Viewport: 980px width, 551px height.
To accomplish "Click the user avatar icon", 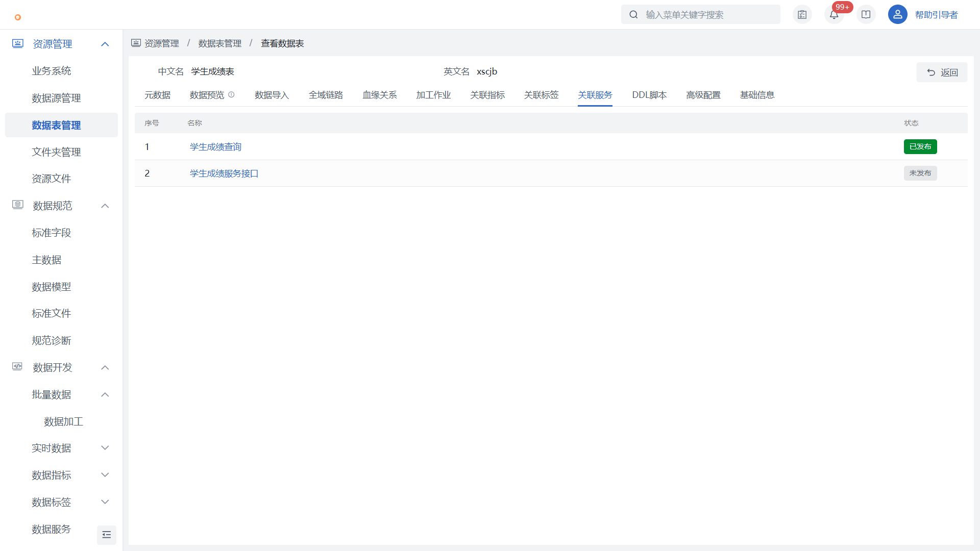I will pyautogui.click(x=897, y=14).
